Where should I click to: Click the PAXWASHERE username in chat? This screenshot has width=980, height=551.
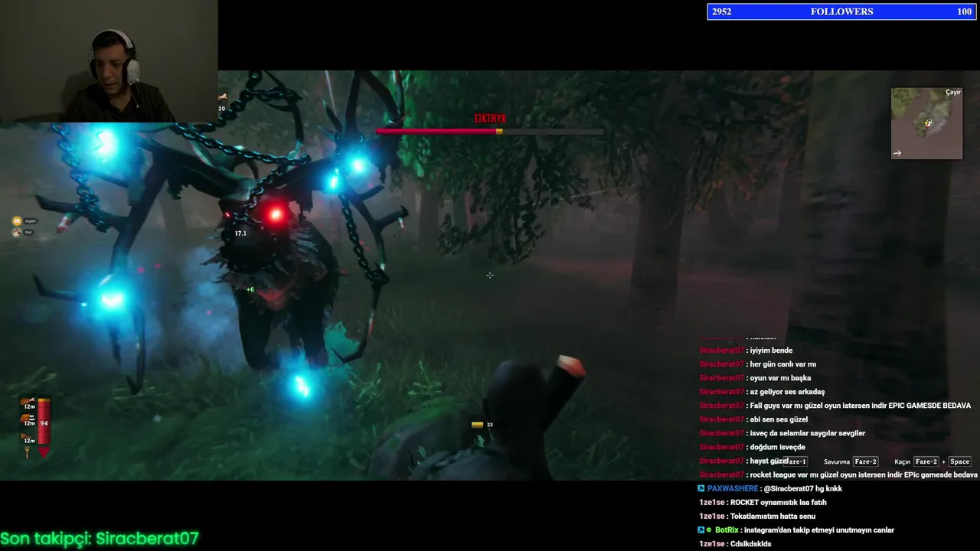[x=733, y=488]
